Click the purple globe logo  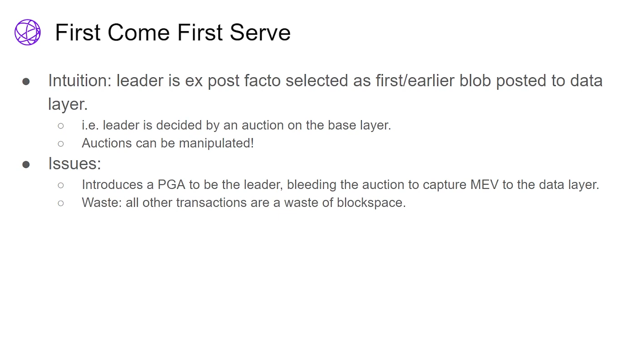(28, 32)
